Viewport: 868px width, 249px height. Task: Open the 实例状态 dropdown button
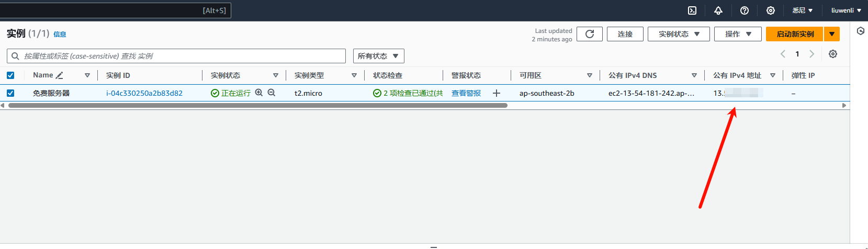679,34
